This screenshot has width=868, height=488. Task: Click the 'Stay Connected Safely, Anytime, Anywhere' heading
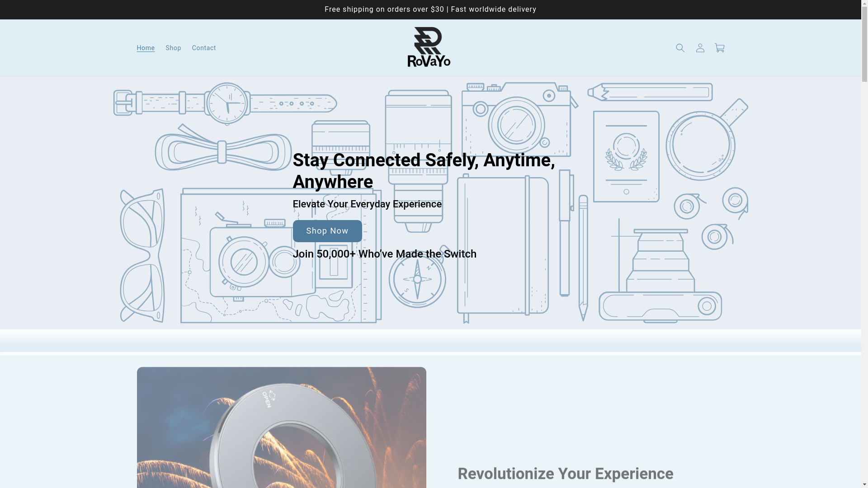coord(424,171)
